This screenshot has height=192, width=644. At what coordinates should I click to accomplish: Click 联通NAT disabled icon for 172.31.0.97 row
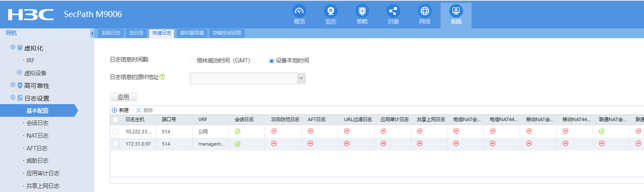coord(602,143)
